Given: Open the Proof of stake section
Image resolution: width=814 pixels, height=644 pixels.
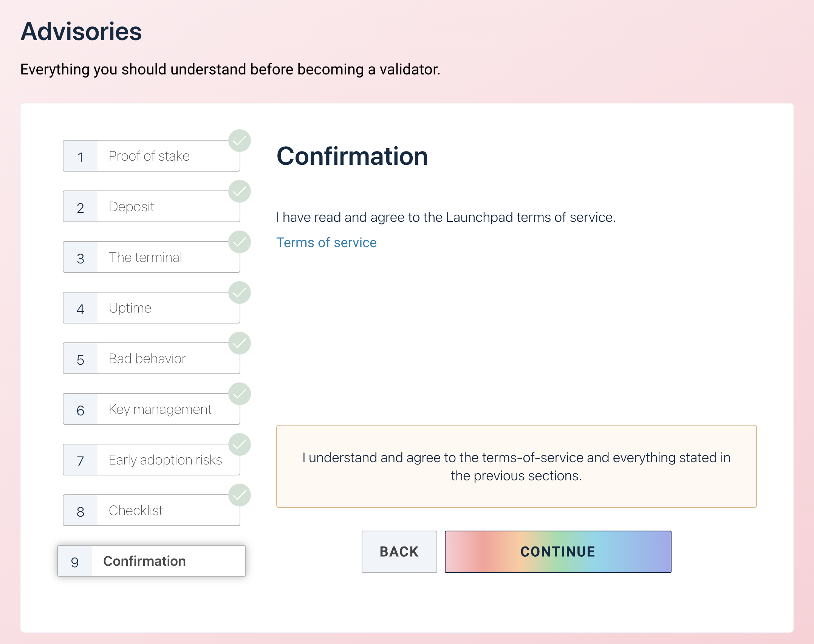Looking at the screenshot, I should pos(151,156).
